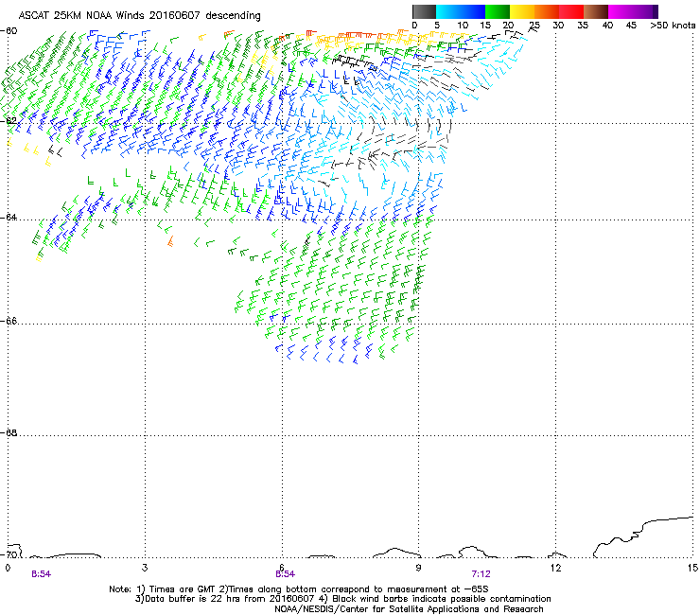
Task: Click the 'NOAA/NESDIS/Center for Satellite Applications and Research' credit
Action: tap(409, 609)
